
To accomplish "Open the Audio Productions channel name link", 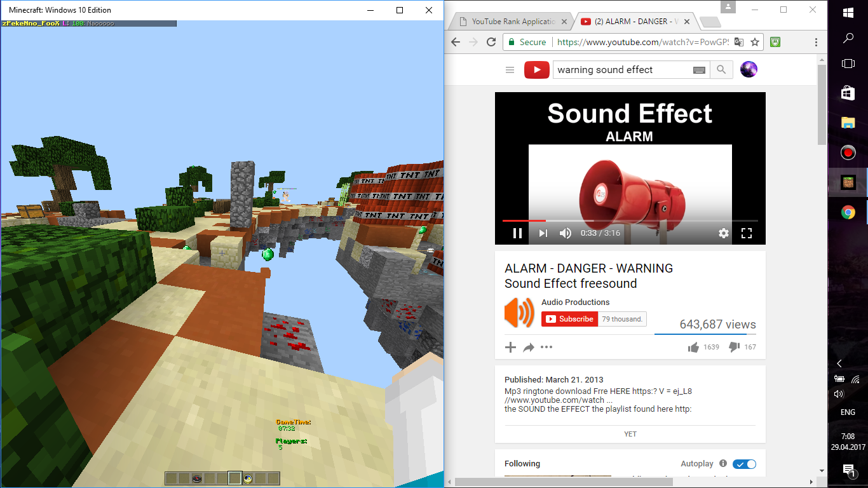I will click(575, 302).
